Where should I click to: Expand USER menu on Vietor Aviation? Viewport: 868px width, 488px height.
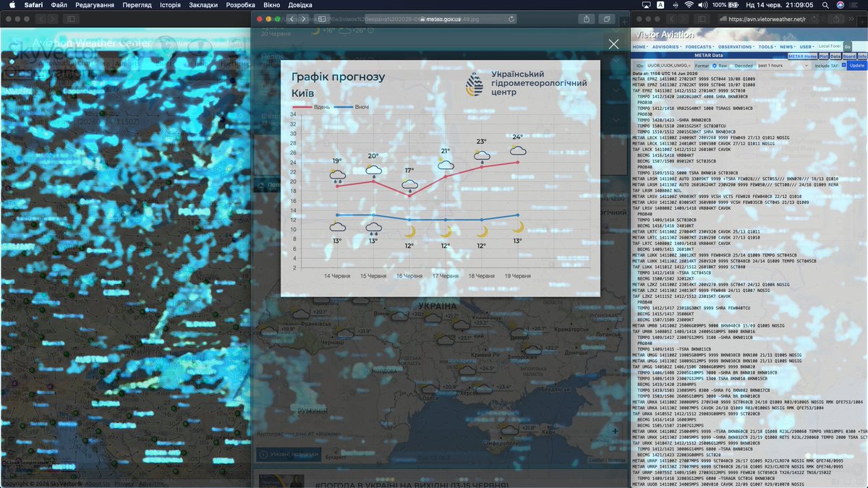click(807, 47)
